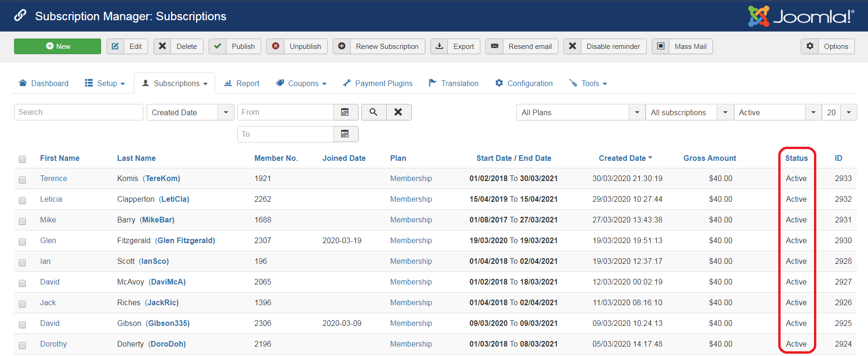Go to the Dashboard tab
The image size is (868, 356).
44,83
